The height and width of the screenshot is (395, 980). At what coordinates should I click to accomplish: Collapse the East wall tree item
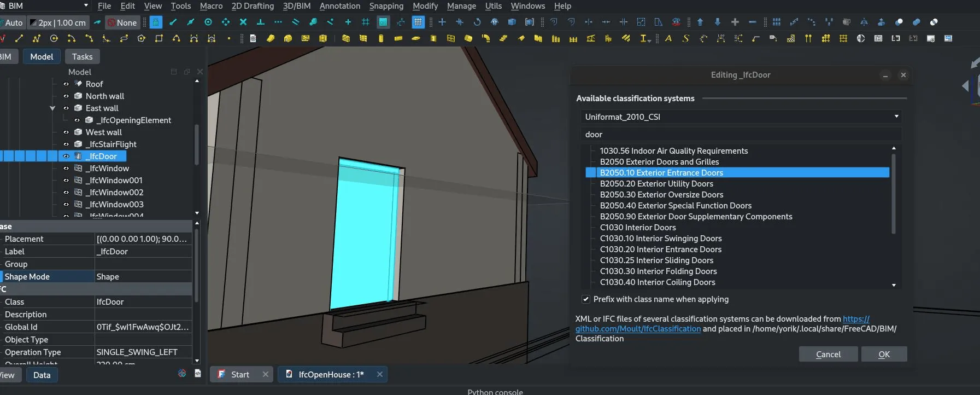pyautogui.click(x=52, y=108)
